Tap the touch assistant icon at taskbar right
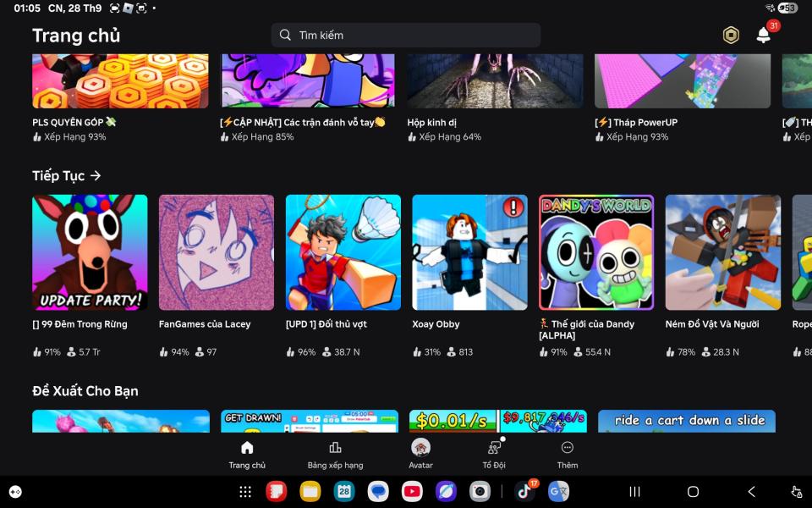812x508 pixels. [x=797, y=491]
